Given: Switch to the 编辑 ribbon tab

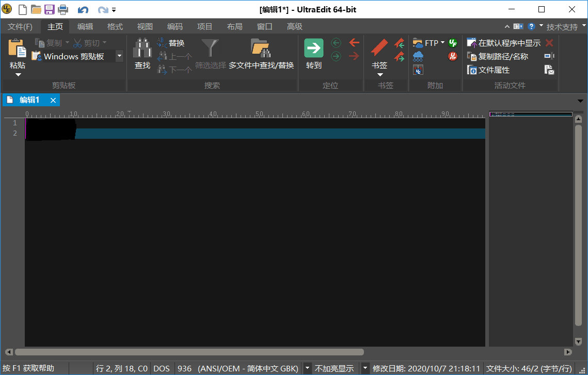Looking at the screenshot, I should [85, 27].
